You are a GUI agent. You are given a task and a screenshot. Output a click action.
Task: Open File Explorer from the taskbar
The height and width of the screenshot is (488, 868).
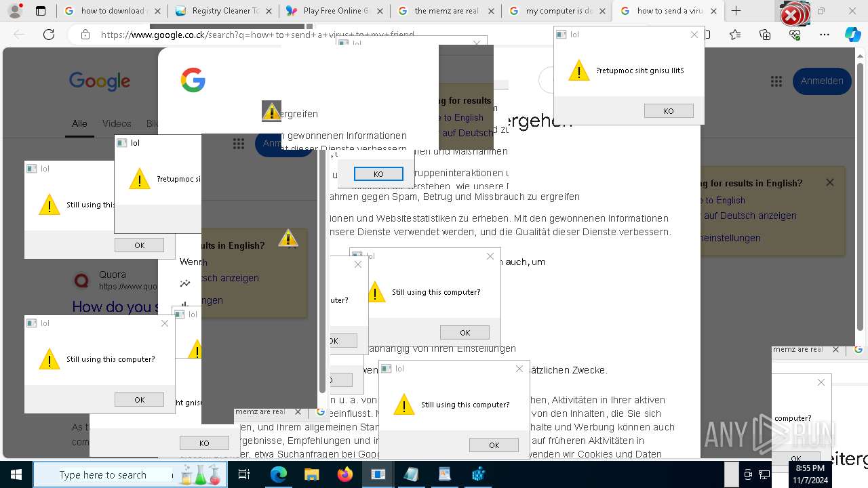[x=311, y=474]
